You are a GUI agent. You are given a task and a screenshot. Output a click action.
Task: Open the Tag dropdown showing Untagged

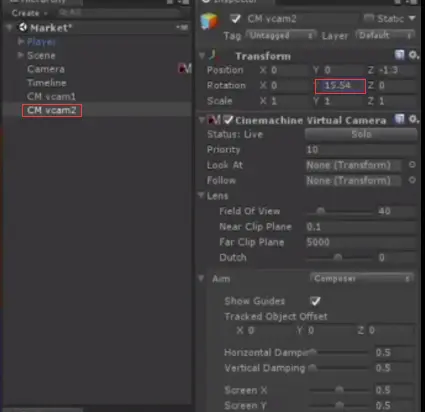point(281,35)
